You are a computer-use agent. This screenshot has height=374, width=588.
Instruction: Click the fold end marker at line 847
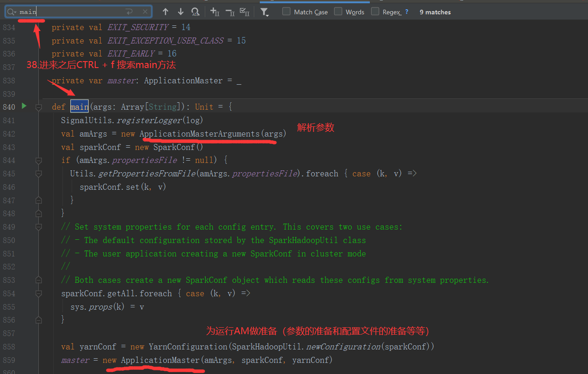(x=39, y=200)
